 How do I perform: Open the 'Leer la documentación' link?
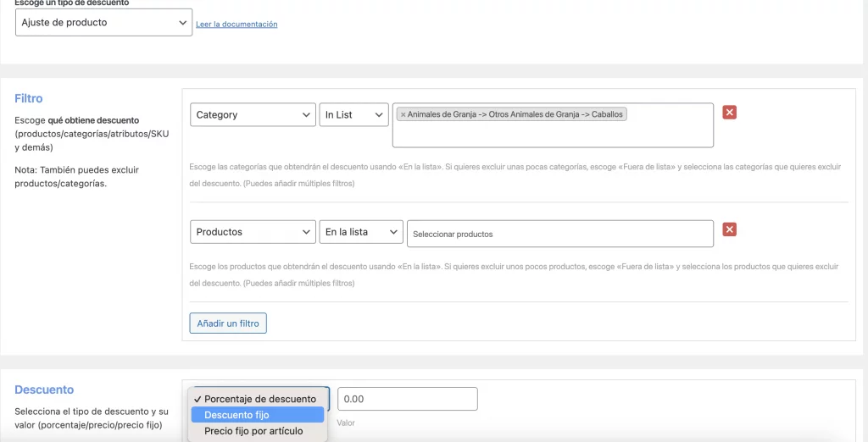point(236,25)
